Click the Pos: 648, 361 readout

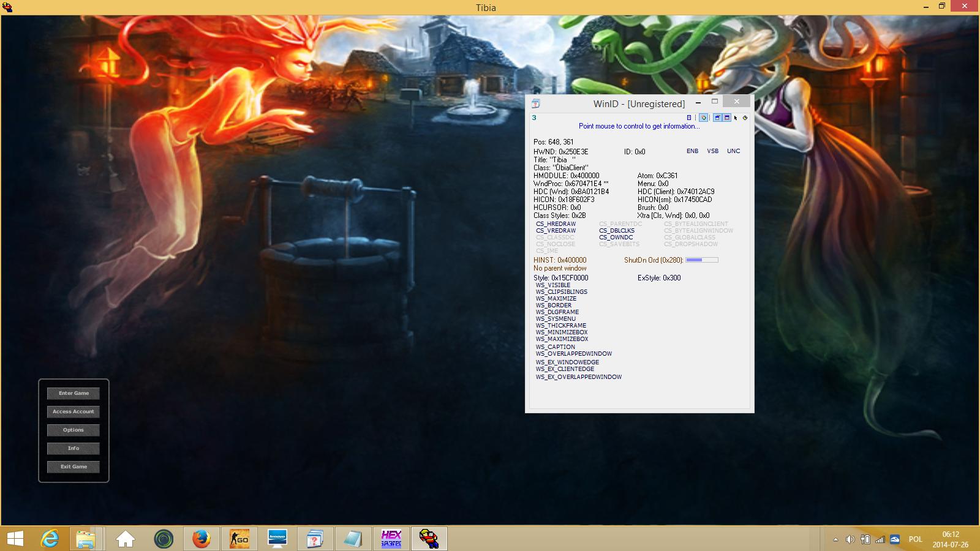tap(554, 142)
